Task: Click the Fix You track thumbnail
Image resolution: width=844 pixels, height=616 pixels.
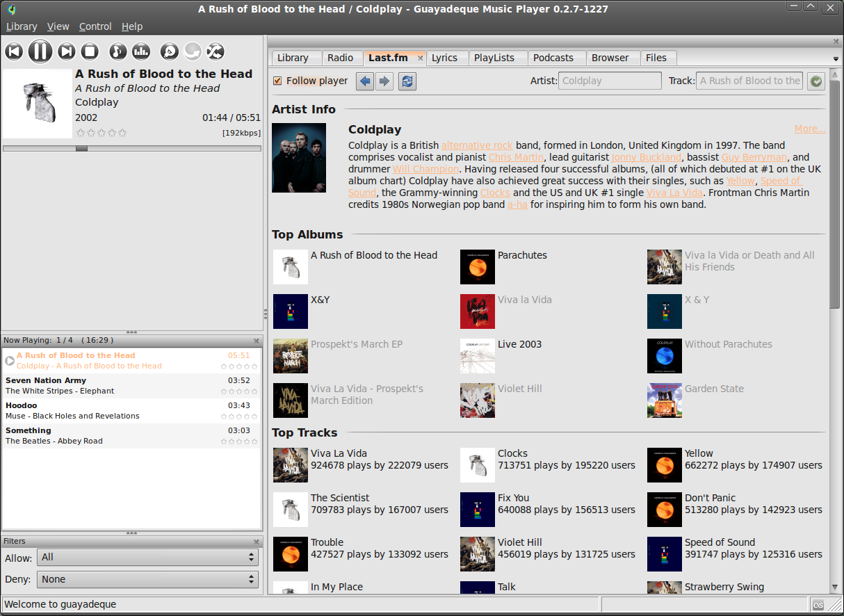Action: [478, 510]
